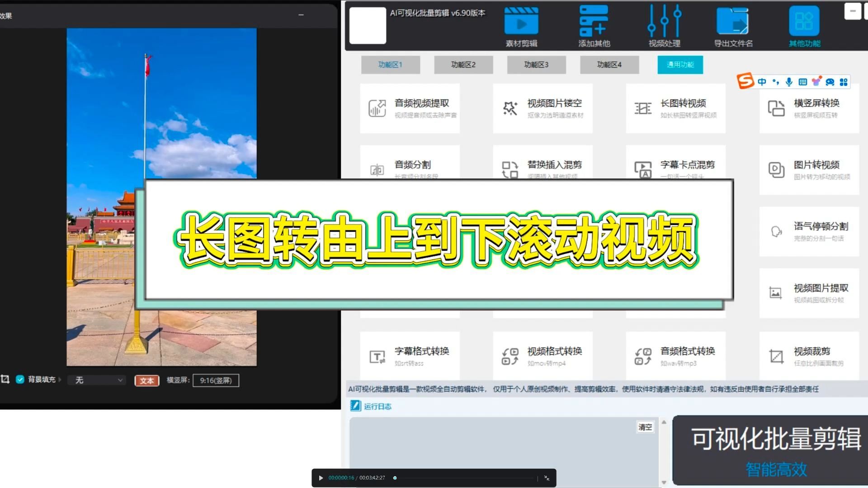Switch to the 功能区4 tab

click(609, 65)
